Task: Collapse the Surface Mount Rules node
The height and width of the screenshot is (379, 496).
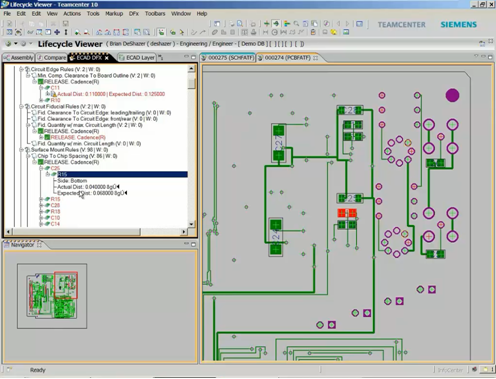Action: 21,150
